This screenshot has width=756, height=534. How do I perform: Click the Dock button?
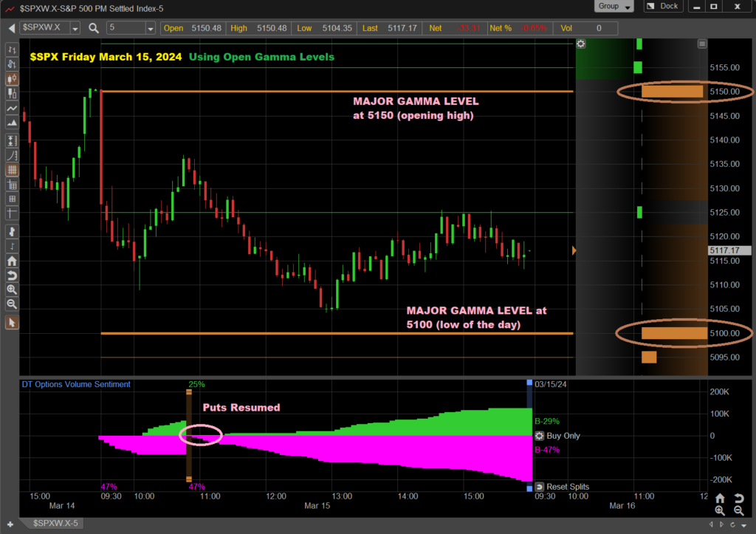point(664,6)
